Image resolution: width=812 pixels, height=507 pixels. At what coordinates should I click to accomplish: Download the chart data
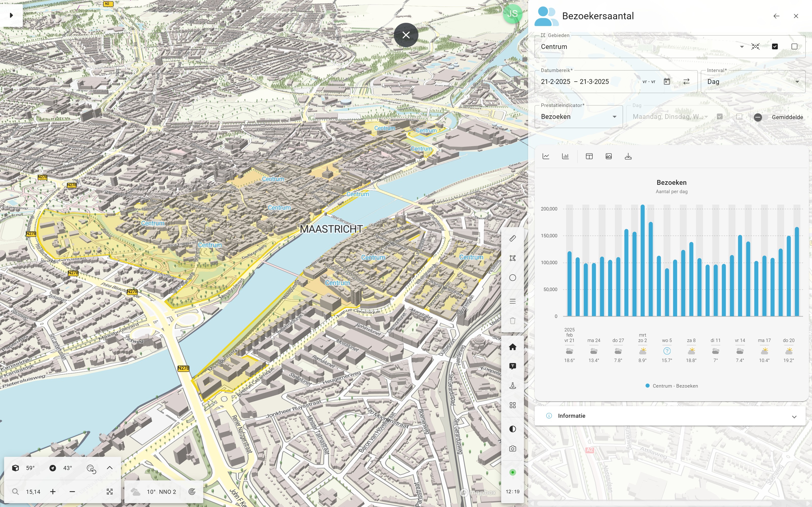point(628,156)
